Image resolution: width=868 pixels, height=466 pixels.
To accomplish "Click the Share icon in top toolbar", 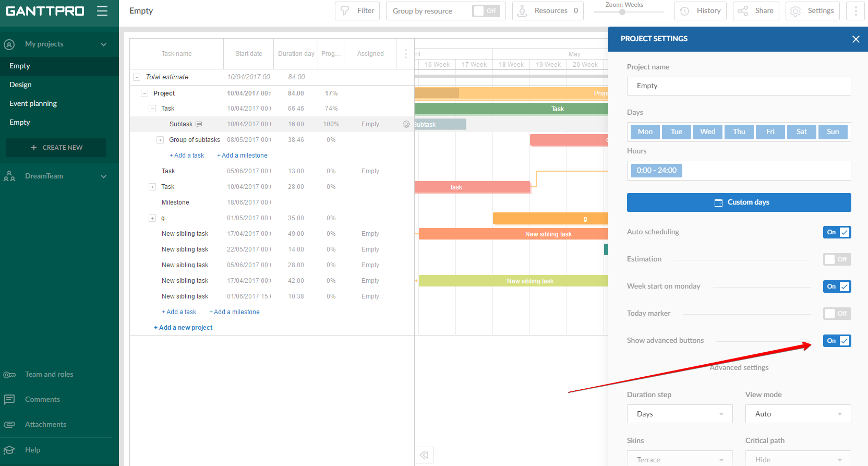I will point(743,11).
